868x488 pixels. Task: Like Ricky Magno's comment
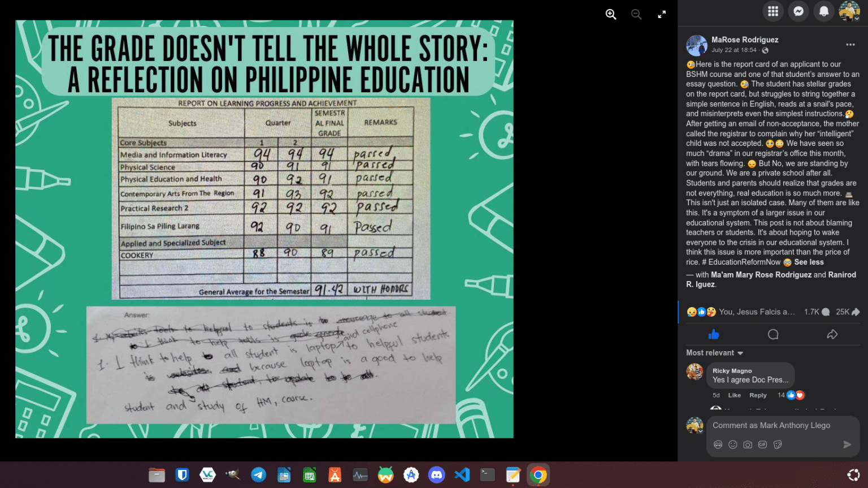pos(734,395)
